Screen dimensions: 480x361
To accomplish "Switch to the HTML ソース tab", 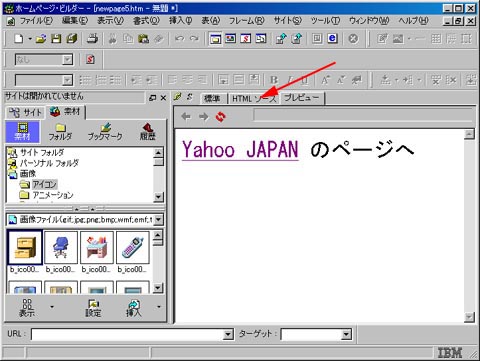I will click(x=254, y=98).
